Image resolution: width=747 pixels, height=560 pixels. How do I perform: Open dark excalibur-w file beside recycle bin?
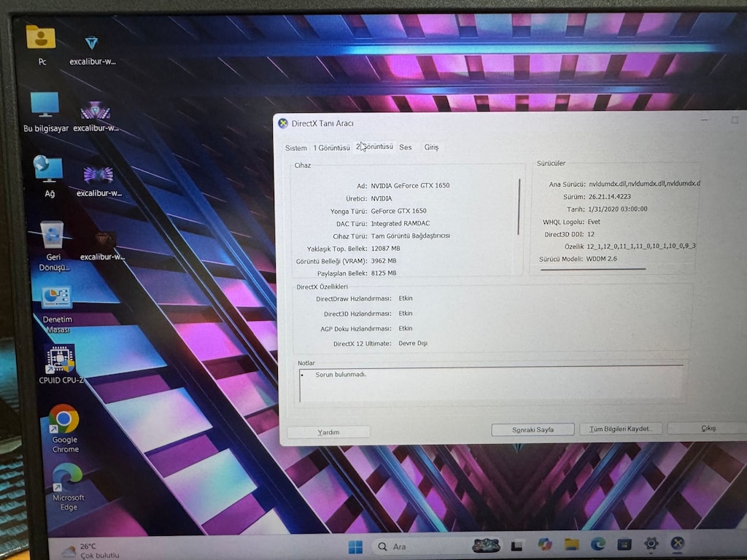103,246
